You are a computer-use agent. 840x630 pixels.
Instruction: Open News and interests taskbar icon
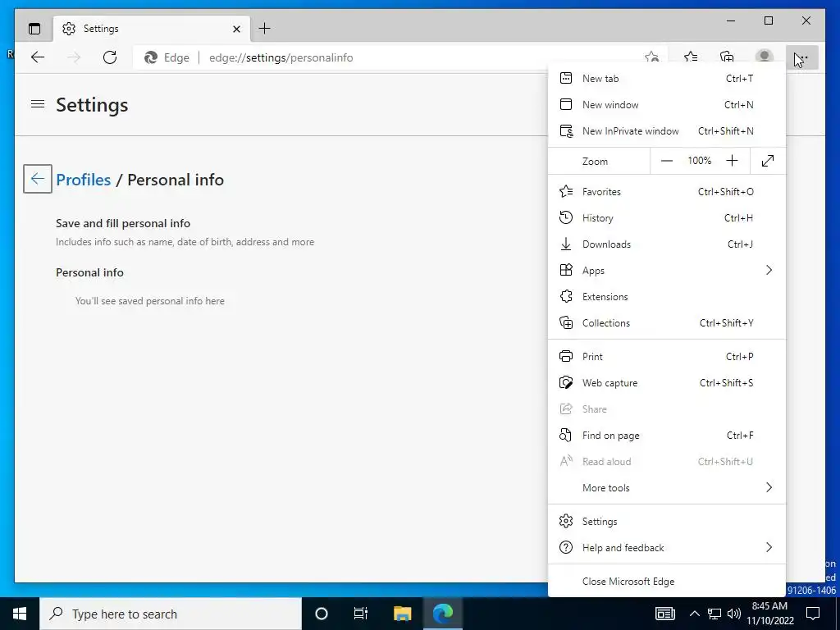pos(664,614)
